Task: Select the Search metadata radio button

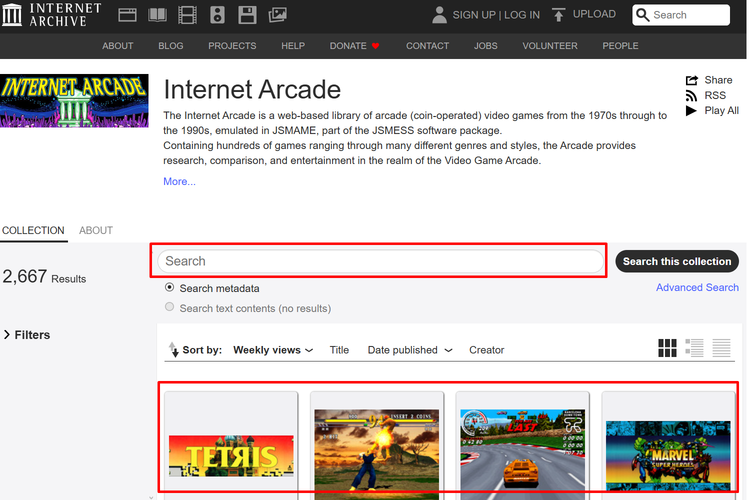Action: pos(169,288)
